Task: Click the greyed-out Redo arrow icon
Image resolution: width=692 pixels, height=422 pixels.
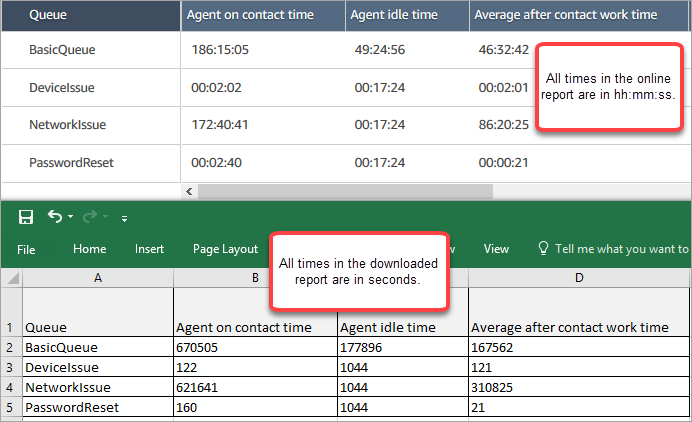Action: pyautogui.click(x=91, y=217)
